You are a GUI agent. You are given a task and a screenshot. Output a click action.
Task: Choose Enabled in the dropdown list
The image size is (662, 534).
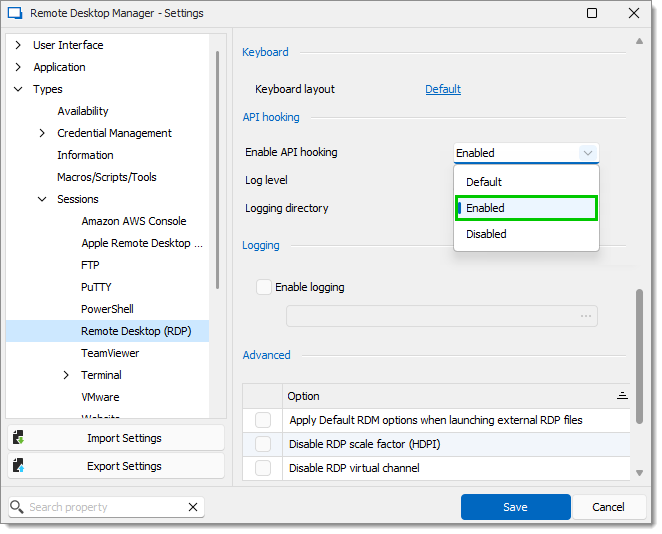[x=526, y=208]
